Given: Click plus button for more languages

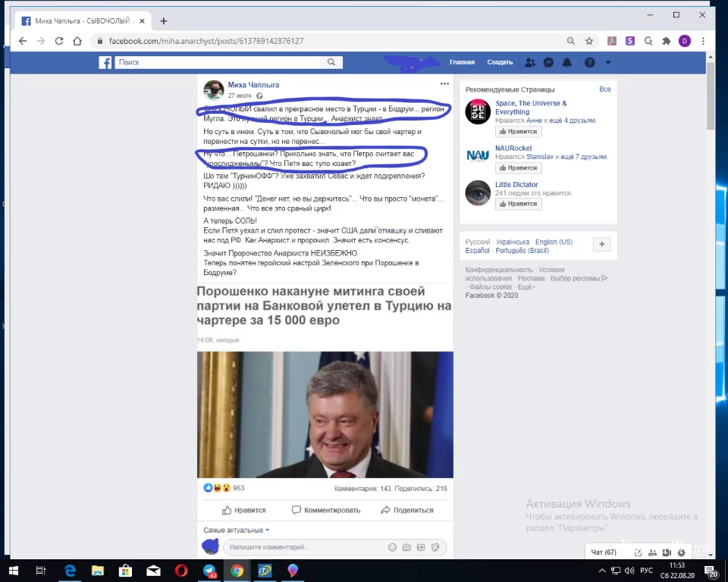Looking at the screenshot, I should coord(601,244).
